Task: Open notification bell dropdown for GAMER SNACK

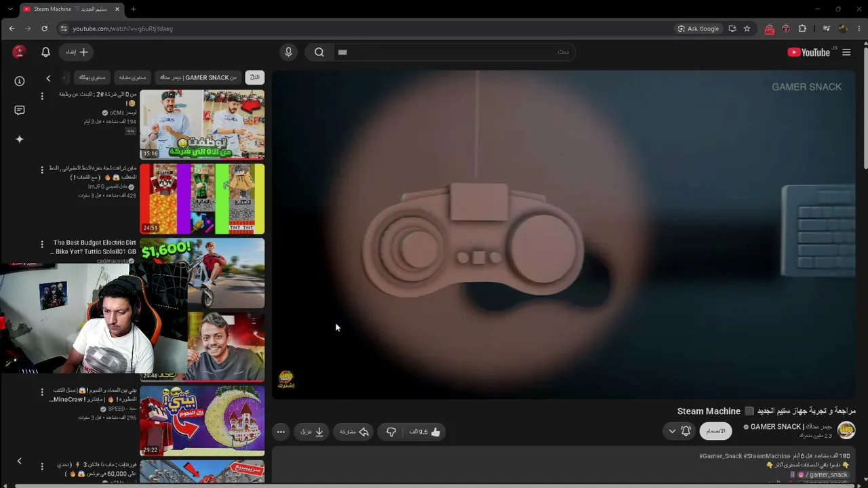Action: click(x=679, y=431)
